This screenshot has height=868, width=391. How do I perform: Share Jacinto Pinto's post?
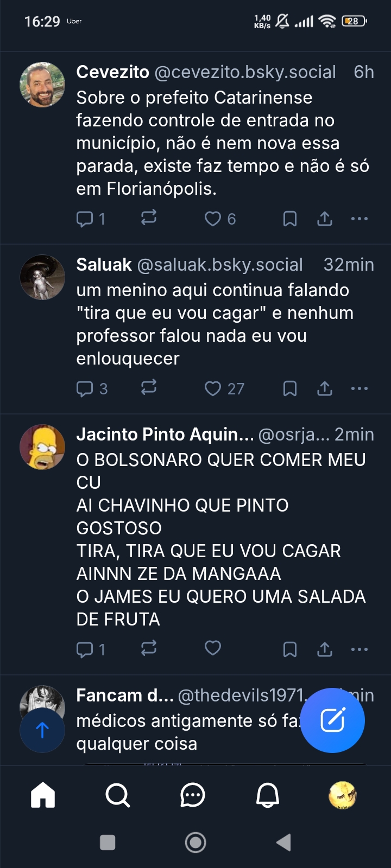click(x=325, y=649)
